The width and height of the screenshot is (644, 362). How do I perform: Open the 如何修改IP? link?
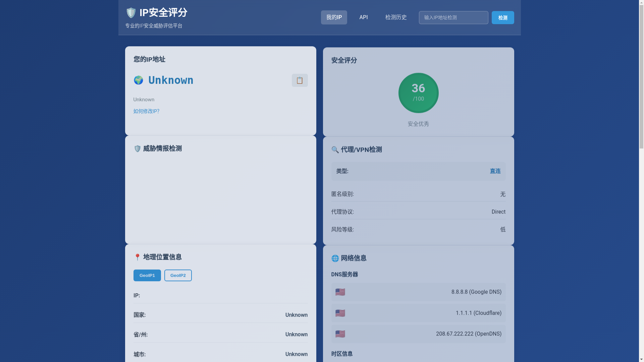[146, 111]
